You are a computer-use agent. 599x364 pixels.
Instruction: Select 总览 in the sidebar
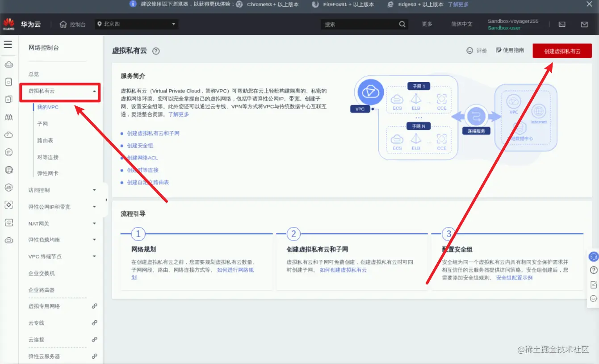click(34, 74)
